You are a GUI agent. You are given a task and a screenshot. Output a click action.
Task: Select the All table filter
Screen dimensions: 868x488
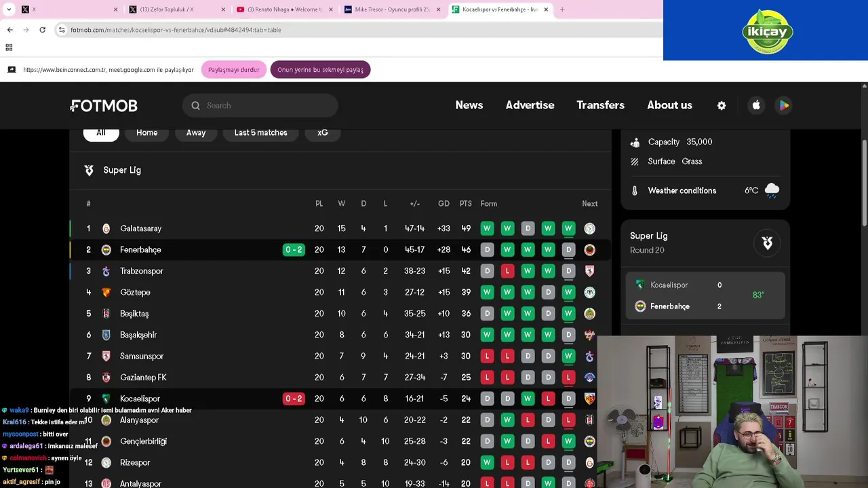coord(101,133)
